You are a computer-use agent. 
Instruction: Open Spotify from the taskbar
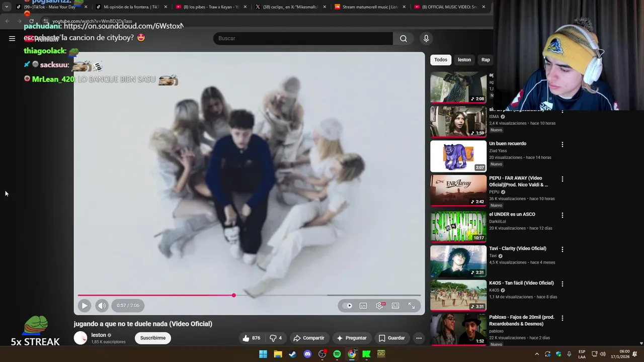click(337, 354)
